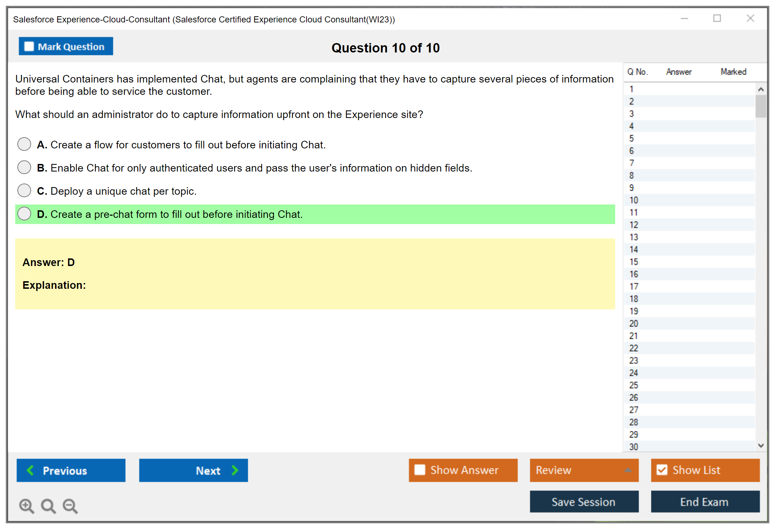
Task: Toggle the Mark Question checkbox
Action: click(x=29, y=47)
